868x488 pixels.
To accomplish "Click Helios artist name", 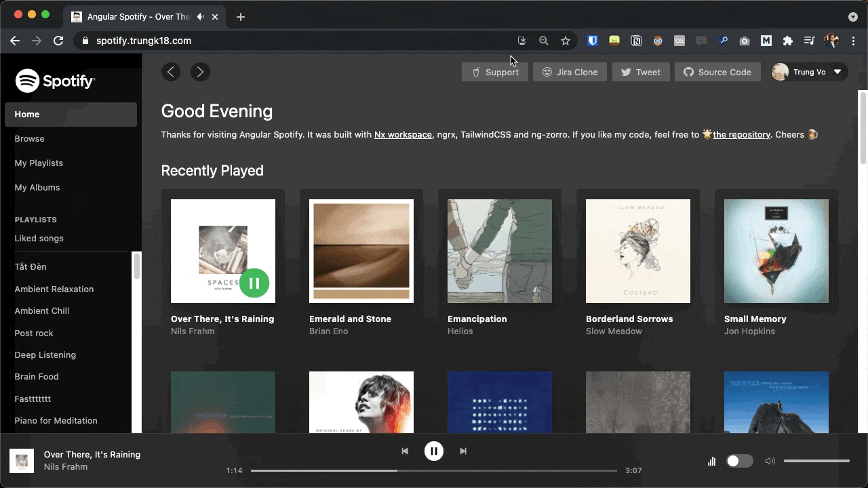I will click(460, 331).
